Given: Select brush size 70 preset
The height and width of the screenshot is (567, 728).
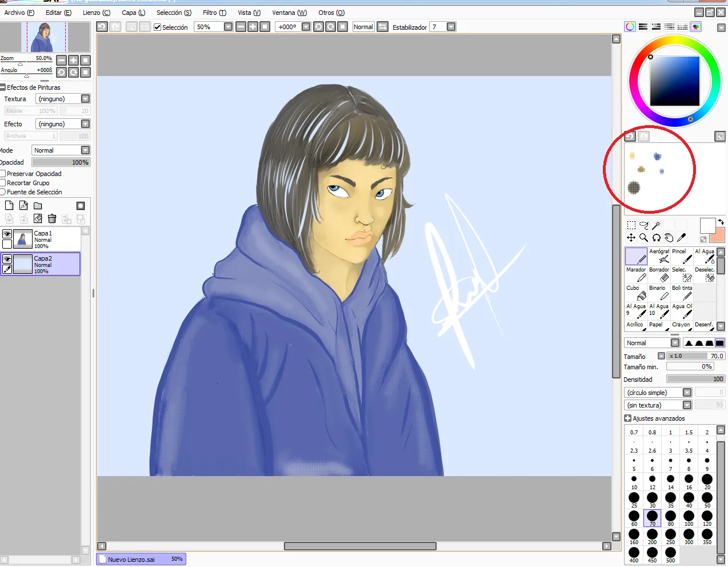Looking at the screenshot, I should pos(652,518).
